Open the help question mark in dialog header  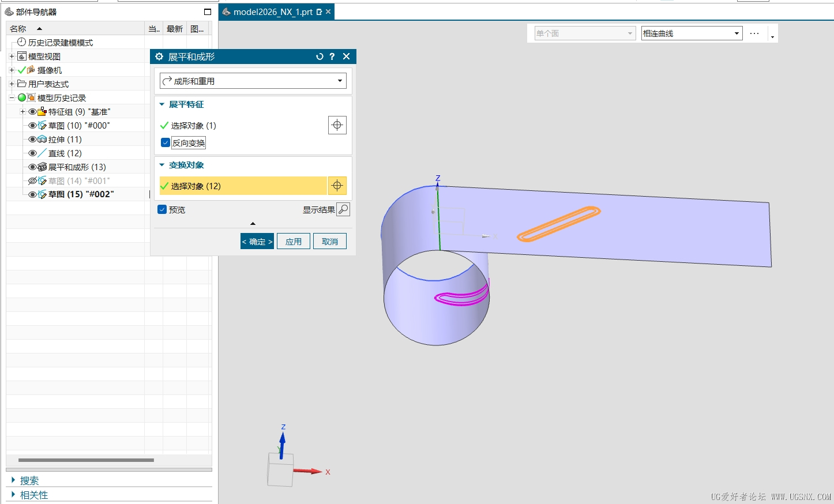(x=332, y=57)
